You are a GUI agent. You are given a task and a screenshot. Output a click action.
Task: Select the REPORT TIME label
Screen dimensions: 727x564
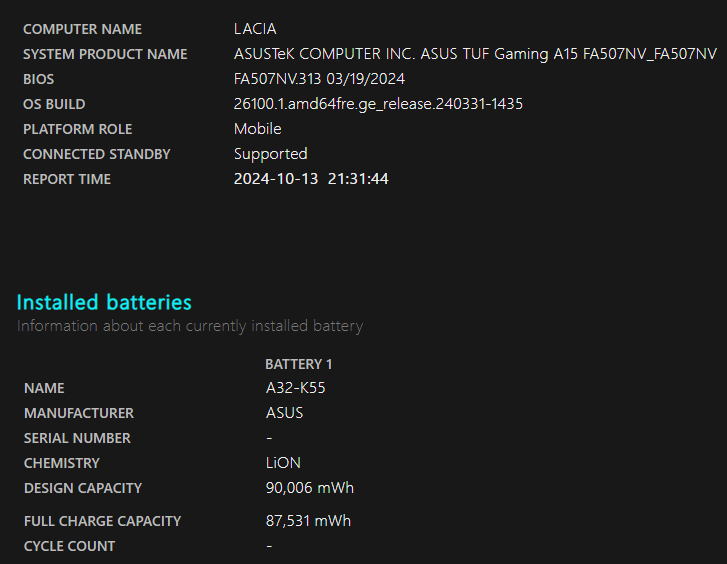[67, 179]
